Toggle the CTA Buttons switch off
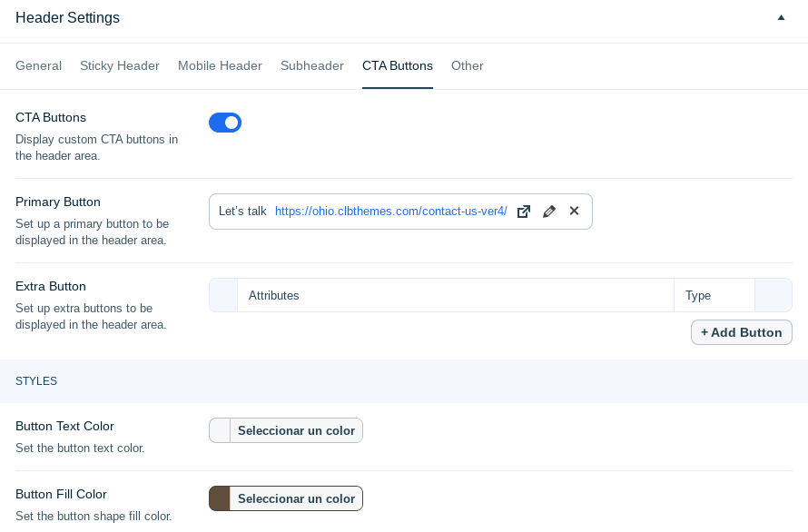This screenshot has height=532, width=808. pos(225,123)
